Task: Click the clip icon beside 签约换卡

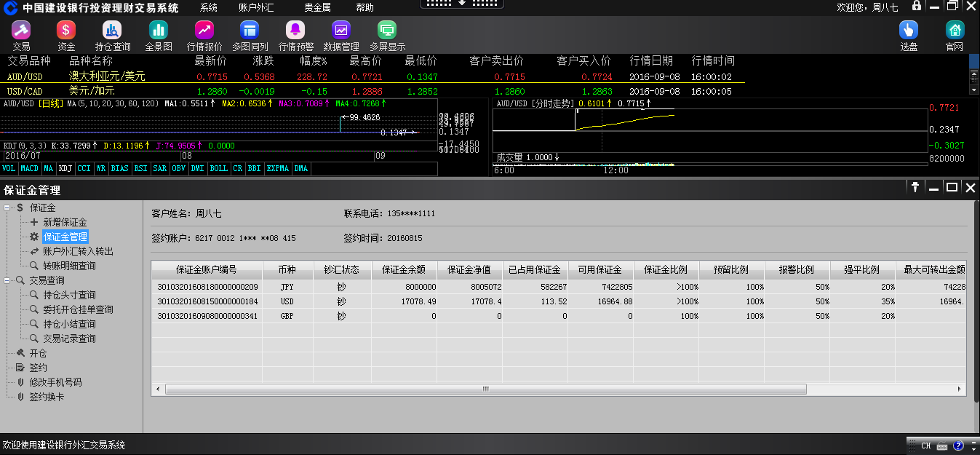Action: pyautogui.click(x=20, y=397)
